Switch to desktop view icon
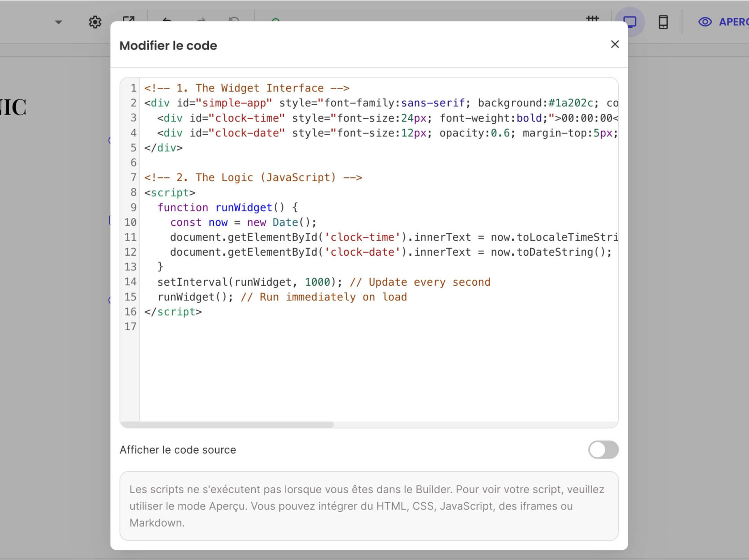Viewport: 749px width, 560px height. 630,22
